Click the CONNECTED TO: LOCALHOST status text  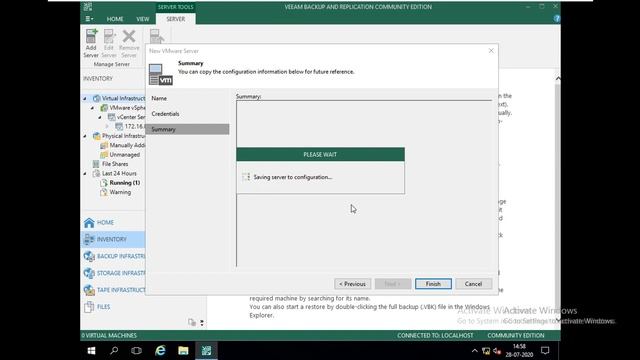point(435,336)
